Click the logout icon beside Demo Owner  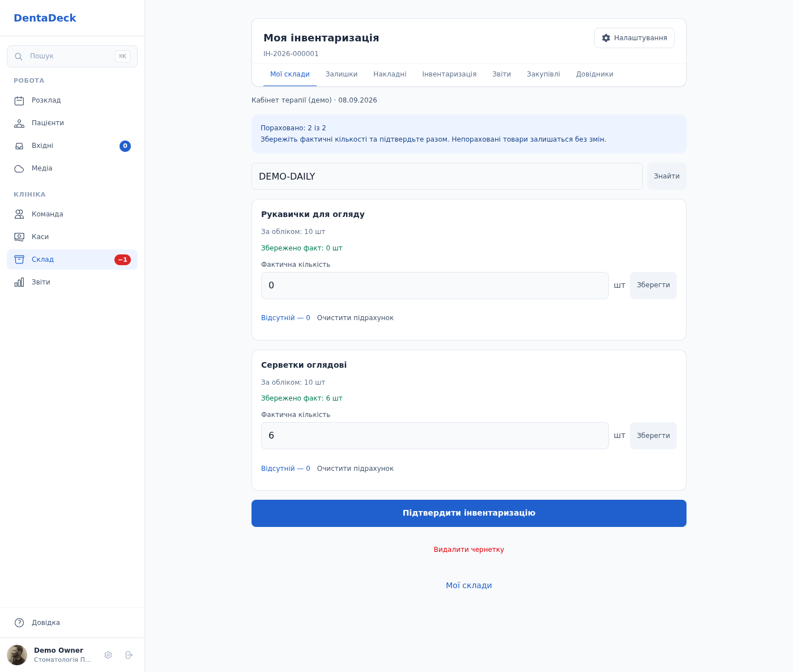click(129, 655)
